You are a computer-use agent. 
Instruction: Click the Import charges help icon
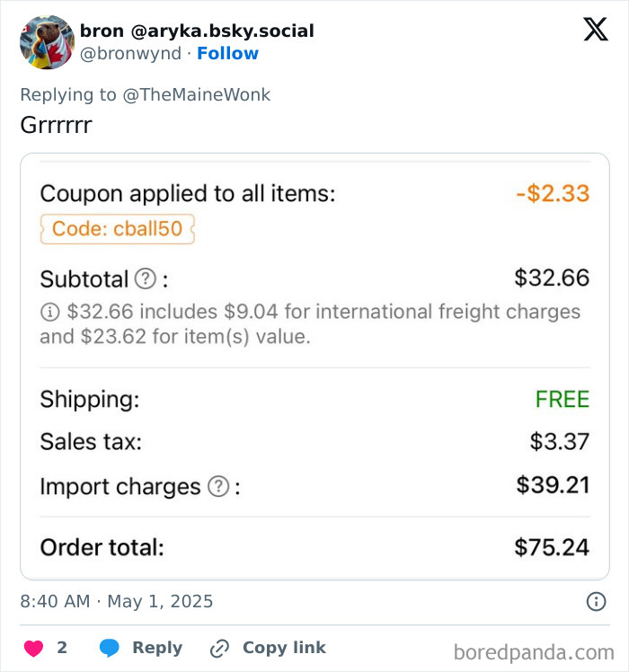tap(218, 487)
